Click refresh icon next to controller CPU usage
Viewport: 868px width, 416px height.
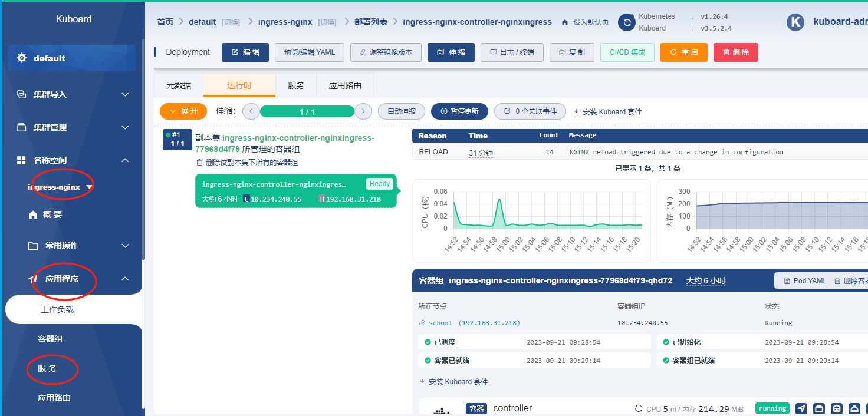[638, 409]
